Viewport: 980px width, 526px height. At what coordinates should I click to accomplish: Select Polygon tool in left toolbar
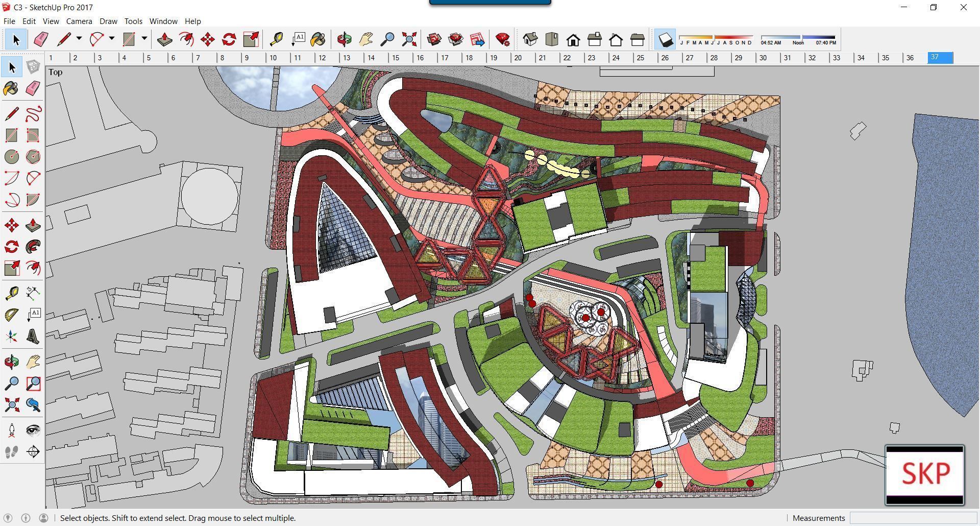(33, 157)
